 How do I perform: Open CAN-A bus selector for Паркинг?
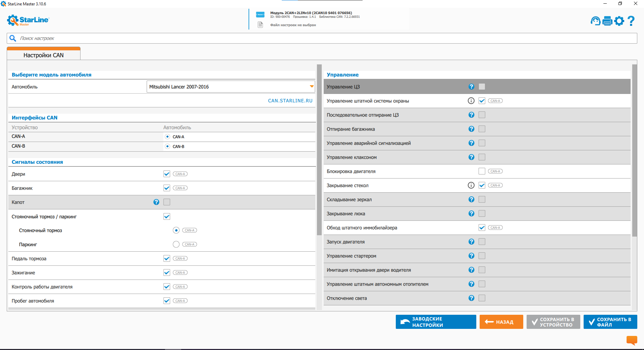click(190, 244)
